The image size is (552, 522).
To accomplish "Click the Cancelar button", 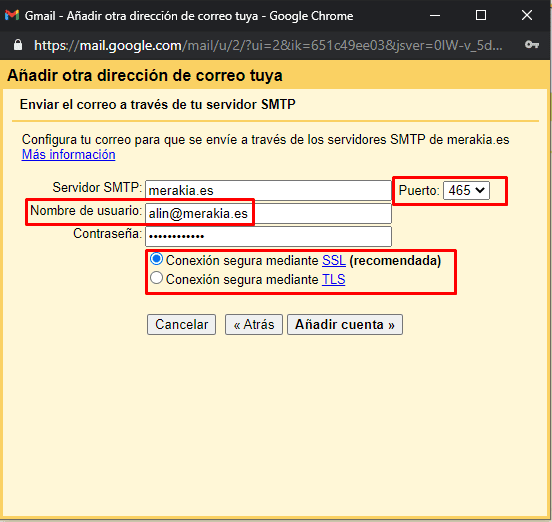I will pyautogui.click(x=181, y=324).
